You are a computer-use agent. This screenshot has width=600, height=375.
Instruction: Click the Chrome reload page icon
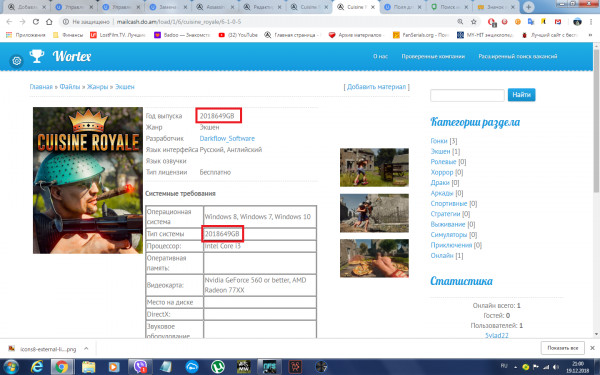36,22
